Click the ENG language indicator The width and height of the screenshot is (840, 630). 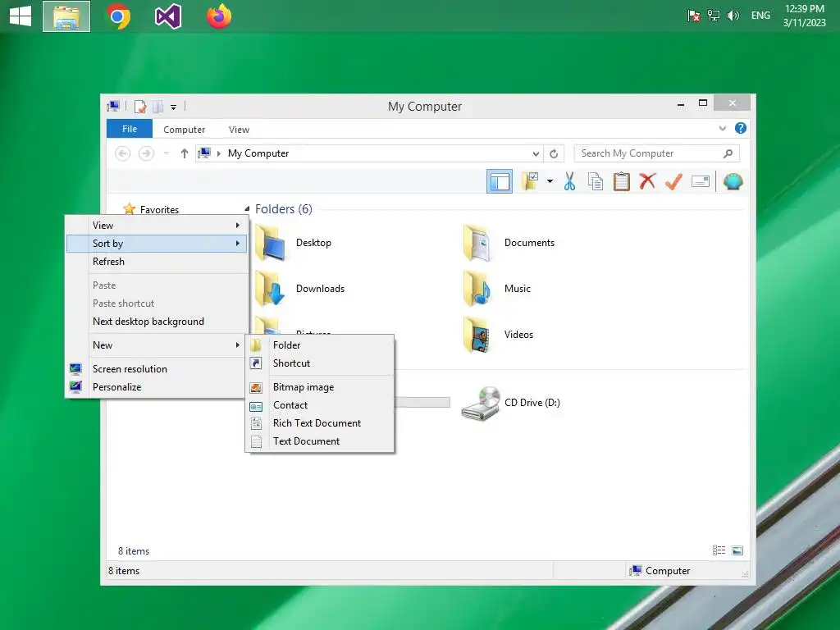tap(760, 16)
